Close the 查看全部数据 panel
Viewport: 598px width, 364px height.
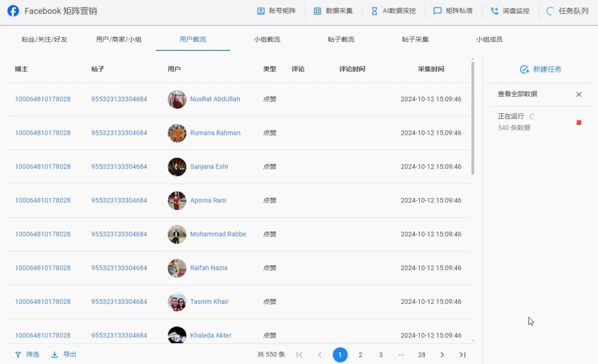[579, 94]
